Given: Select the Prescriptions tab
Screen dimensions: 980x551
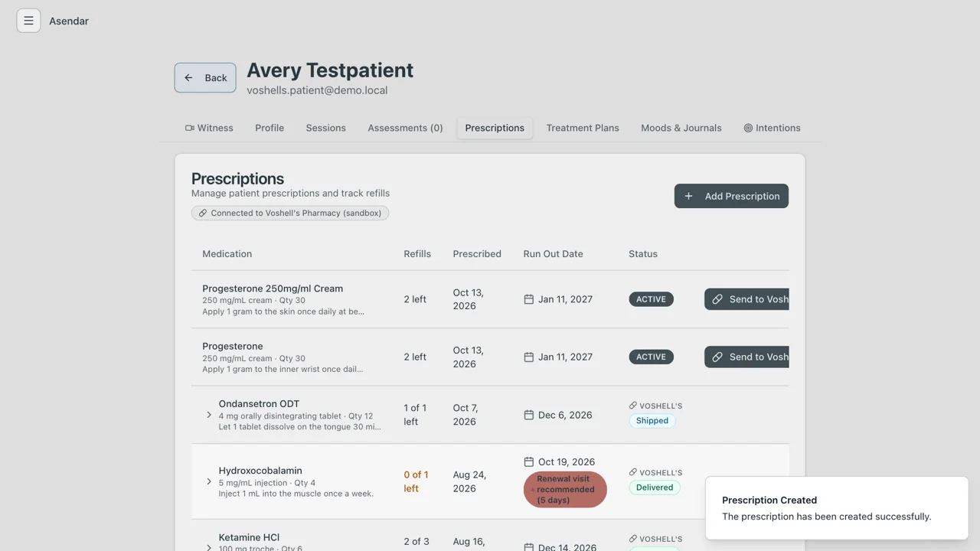Looking at the screenshot, I should pyautogui.click(x=495, y=128).
